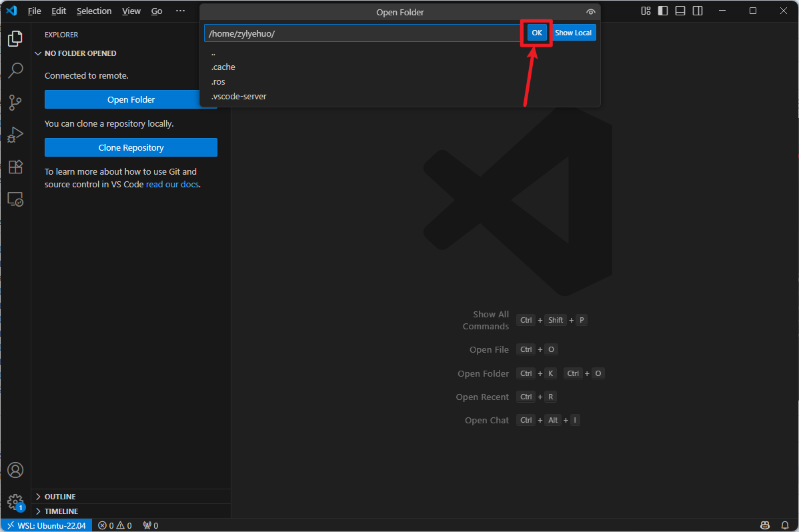Minimize the VS Code window
This screenshot has width=799, height=532.
722,11
